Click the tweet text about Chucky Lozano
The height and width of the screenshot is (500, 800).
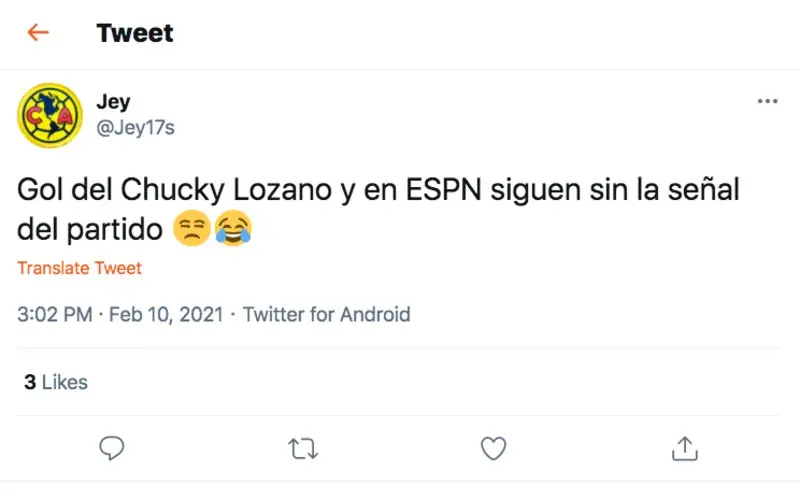coord(378,209)
